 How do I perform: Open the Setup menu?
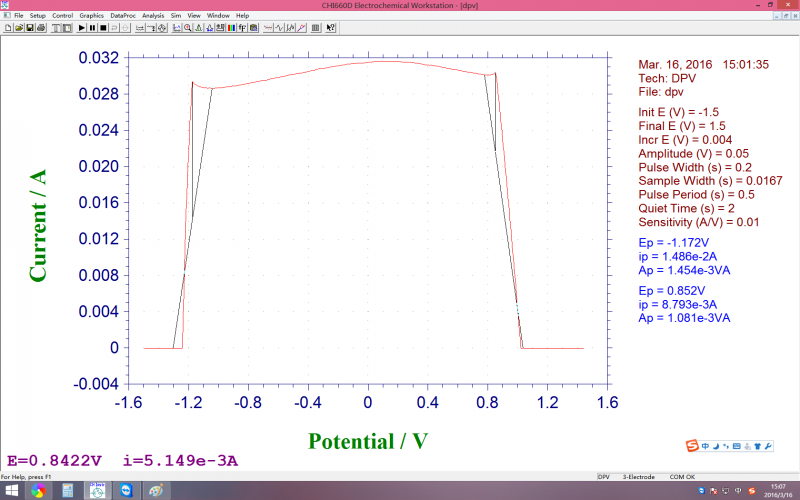click(x=37, y=15)
